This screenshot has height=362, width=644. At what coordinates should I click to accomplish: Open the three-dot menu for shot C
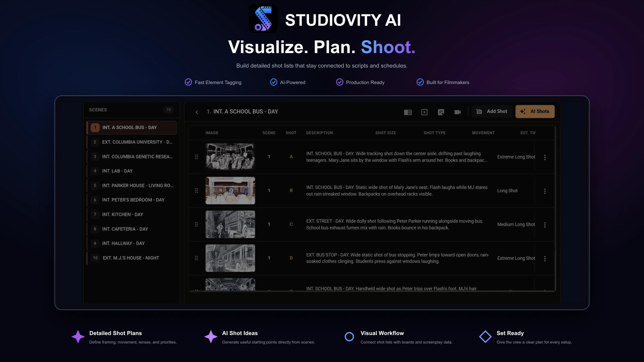pyautogui.click(x=545, y=225)
